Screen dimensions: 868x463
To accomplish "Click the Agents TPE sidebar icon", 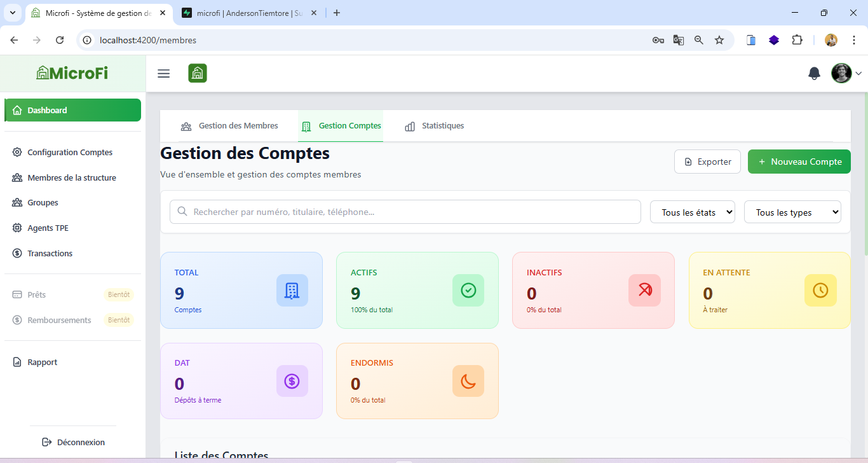I will coord(17,228).
